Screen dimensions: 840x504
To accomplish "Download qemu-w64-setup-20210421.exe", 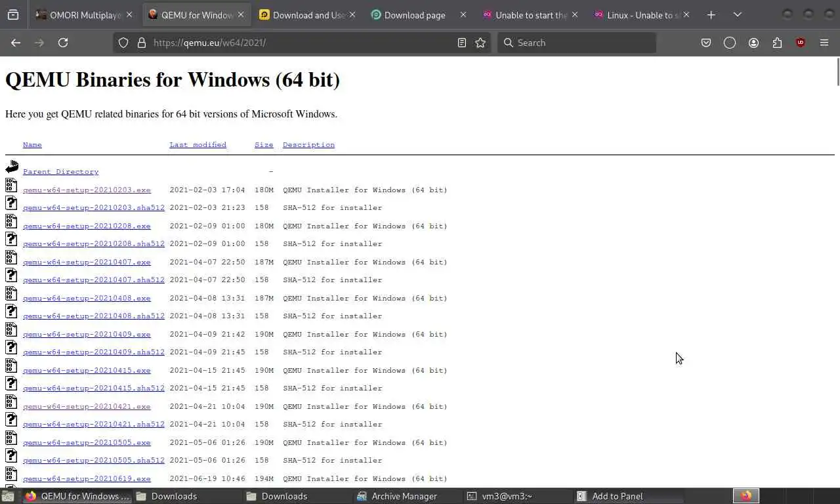I will click(x=87, y=407).
